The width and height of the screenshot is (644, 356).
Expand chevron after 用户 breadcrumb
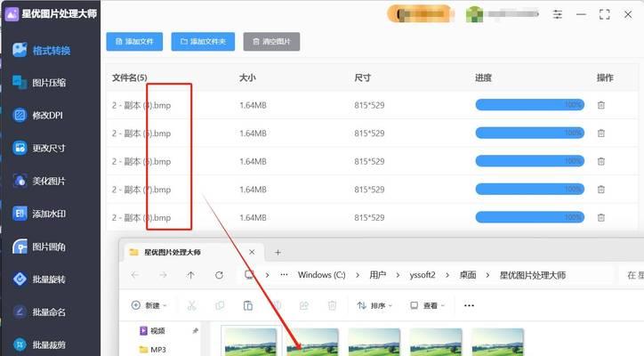click(398, 275)
